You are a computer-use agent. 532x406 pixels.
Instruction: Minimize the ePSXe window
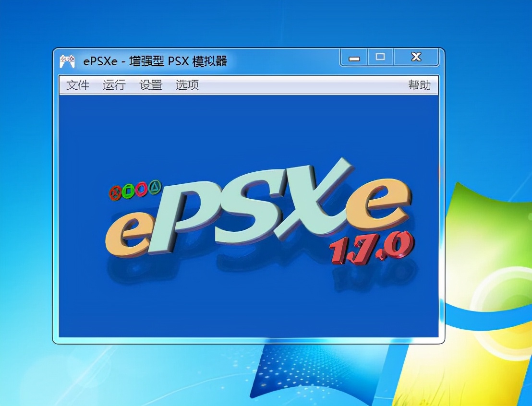(x=355, y=58)
